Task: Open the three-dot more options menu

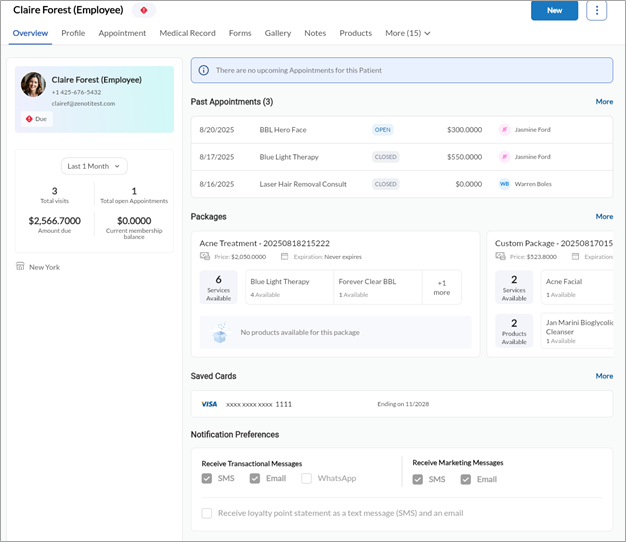Action: tap(596, 10)
